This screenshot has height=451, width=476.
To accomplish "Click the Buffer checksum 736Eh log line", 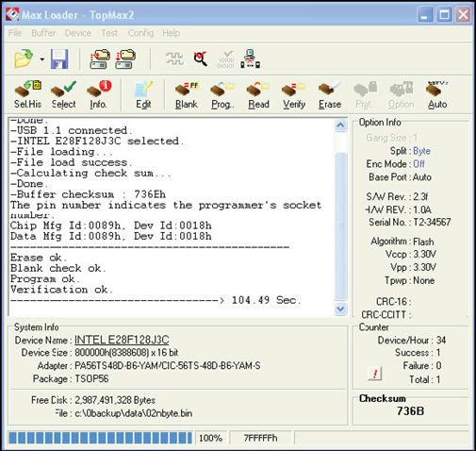I will click(x=88, y=194).
